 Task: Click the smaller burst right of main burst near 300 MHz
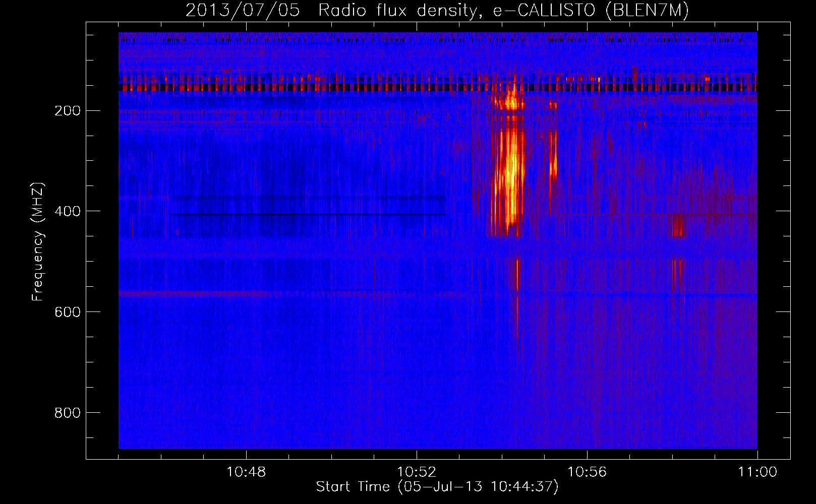(x=553, y=156)
